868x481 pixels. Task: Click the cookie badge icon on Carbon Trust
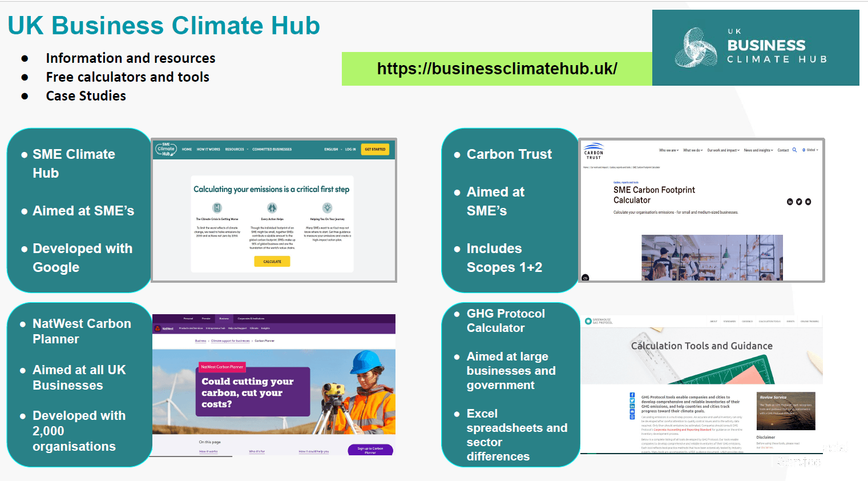point(585,278)
